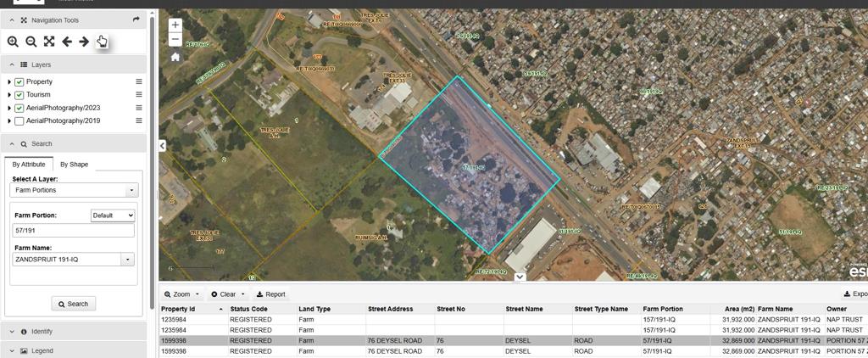Viewport: 868px width, 358px height.
Task: Click the Farm Portion input field
Action: click(x=74, y=231)
